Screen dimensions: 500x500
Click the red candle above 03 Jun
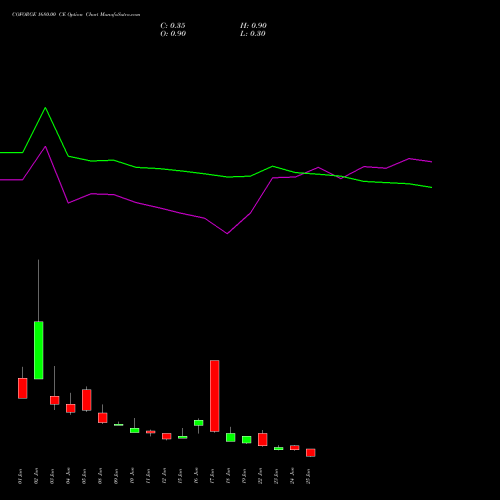click(x=55, y=400)
